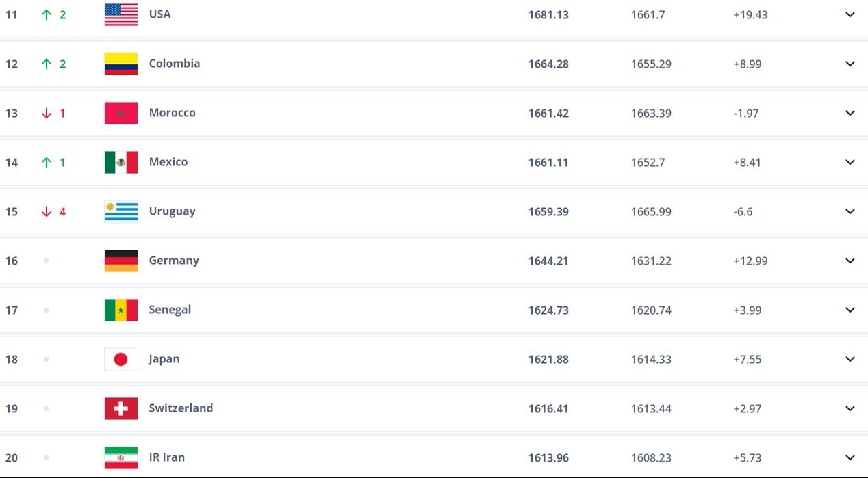Open the Colombia team name link

(x=175, y=64)
